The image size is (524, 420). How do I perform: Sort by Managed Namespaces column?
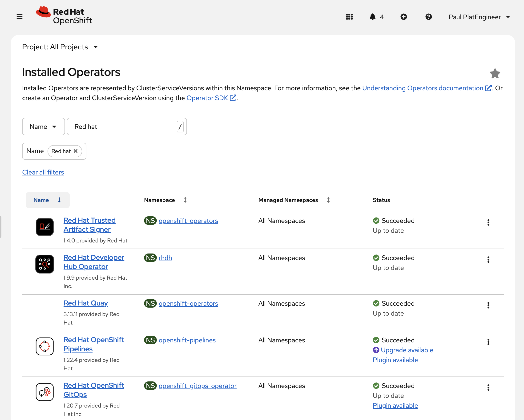point(294,200)
